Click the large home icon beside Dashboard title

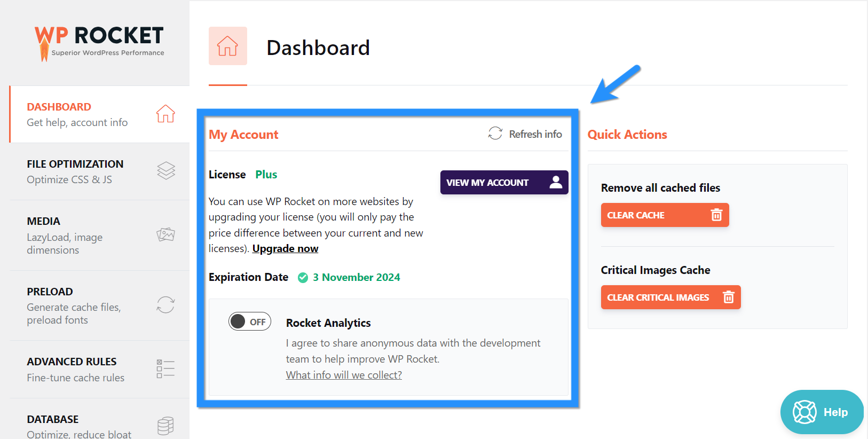228,46
